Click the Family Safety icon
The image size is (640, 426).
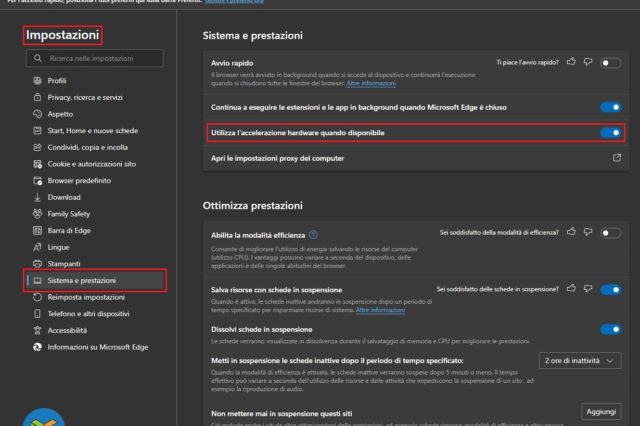[x=35, y=213]
